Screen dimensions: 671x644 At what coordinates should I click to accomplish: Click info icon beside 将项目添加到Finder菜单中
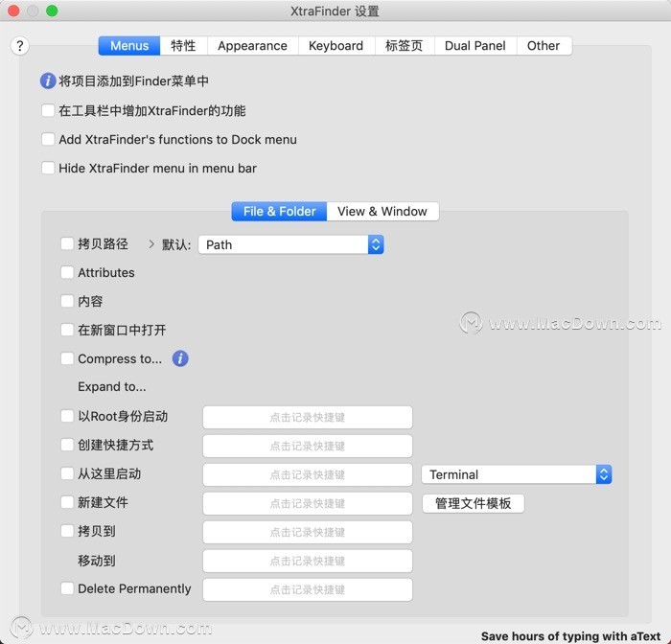pos(48,80)
